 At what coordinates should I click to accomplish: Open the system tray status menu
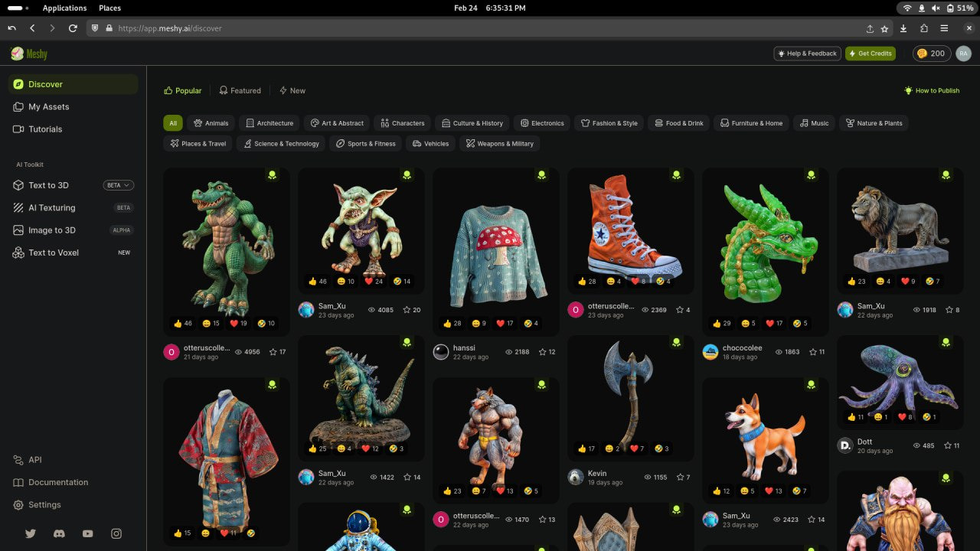pos(937,8)
